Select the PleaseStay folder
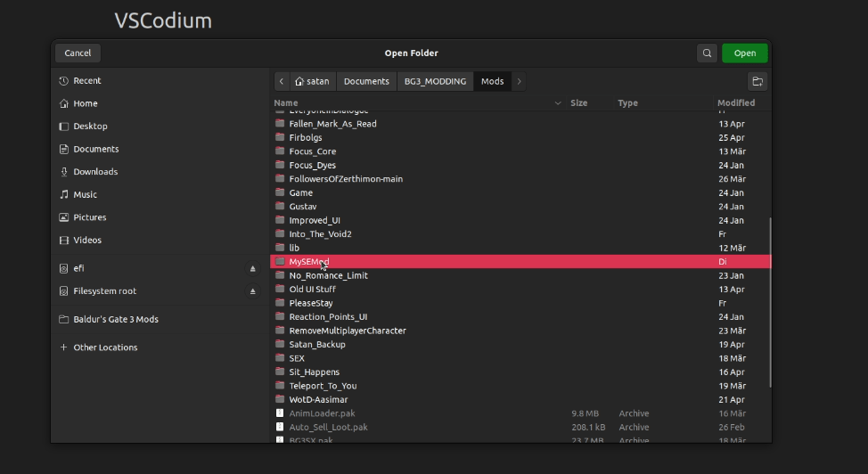 pos(520,304)
